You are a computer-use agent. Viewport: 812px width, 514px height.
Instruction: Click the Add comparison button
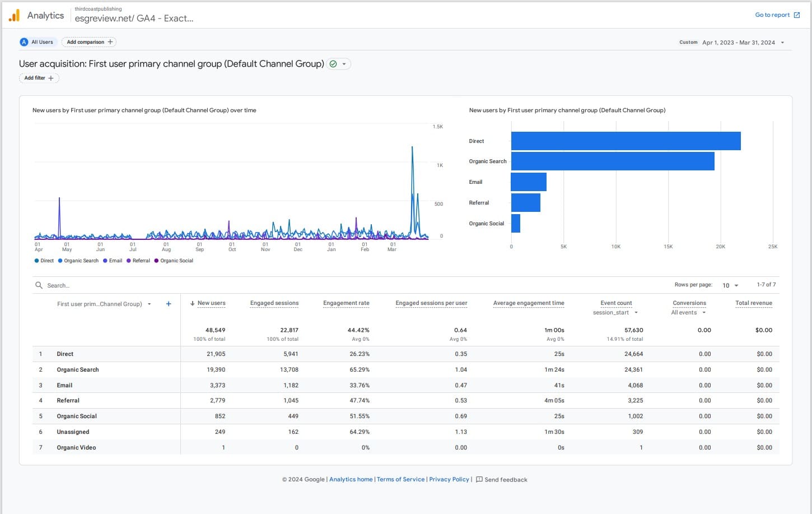point(89,42)
